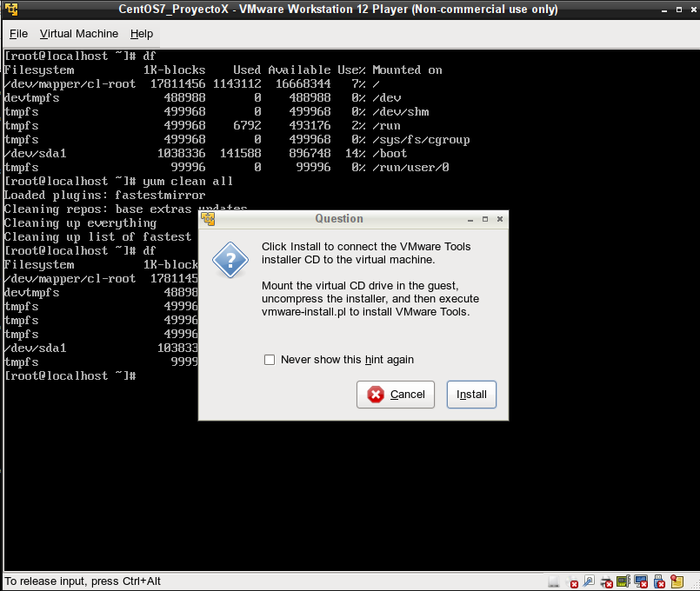
Task: Click the last shell prompt line
Action: click(70, 376)
